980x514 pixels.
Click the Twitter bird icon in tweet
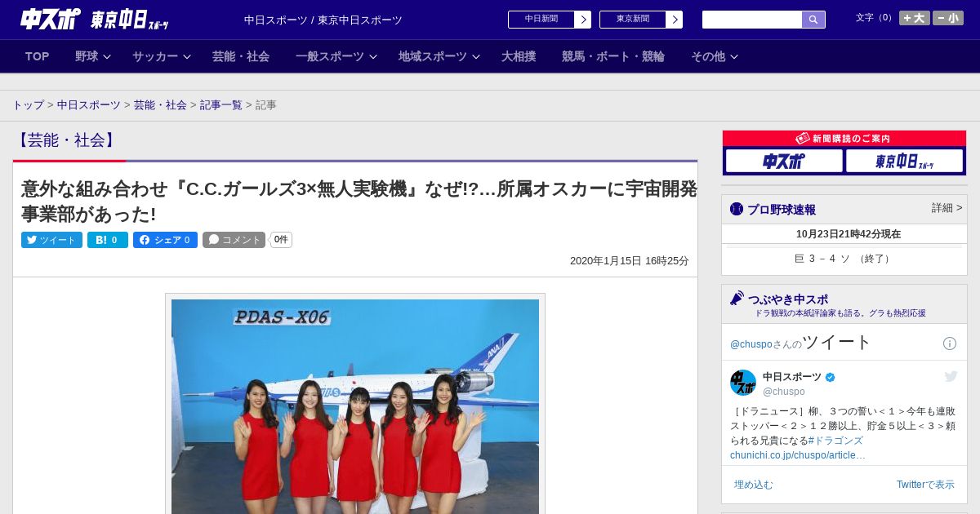[x=951, y=376]
